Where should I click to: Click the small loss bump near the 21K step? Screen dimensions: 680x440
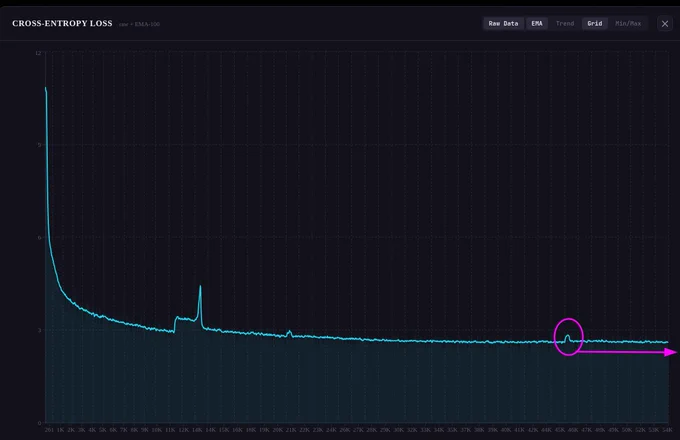289,332
